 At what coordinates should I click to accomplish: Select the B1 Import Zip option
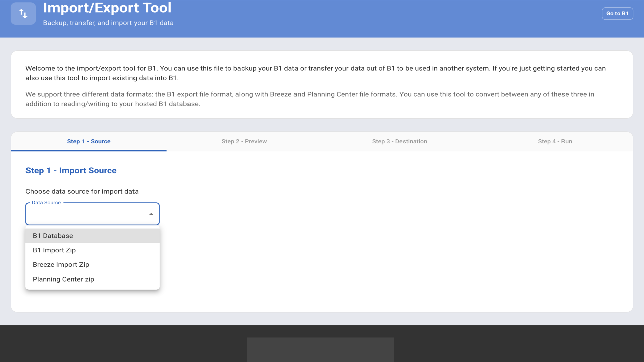point(54,250)
